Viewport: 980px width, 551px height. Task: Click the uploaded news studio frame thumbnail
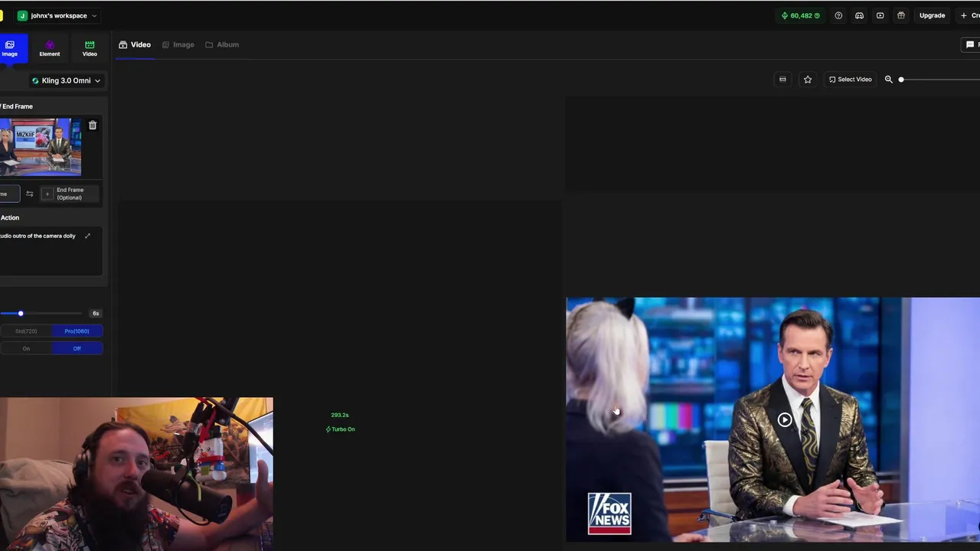point(41,147)
